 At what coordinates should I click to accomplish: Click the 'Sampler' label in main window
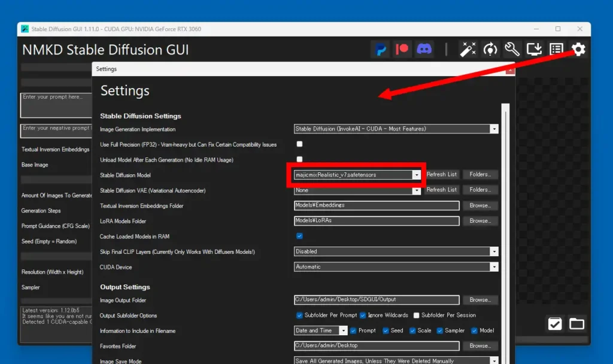31,287
